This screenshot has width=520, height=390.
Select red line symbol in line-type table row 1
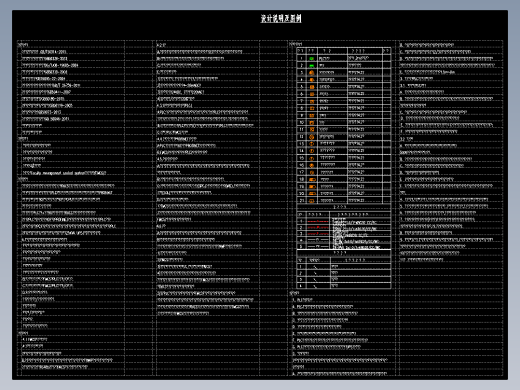tap(318, 221)
